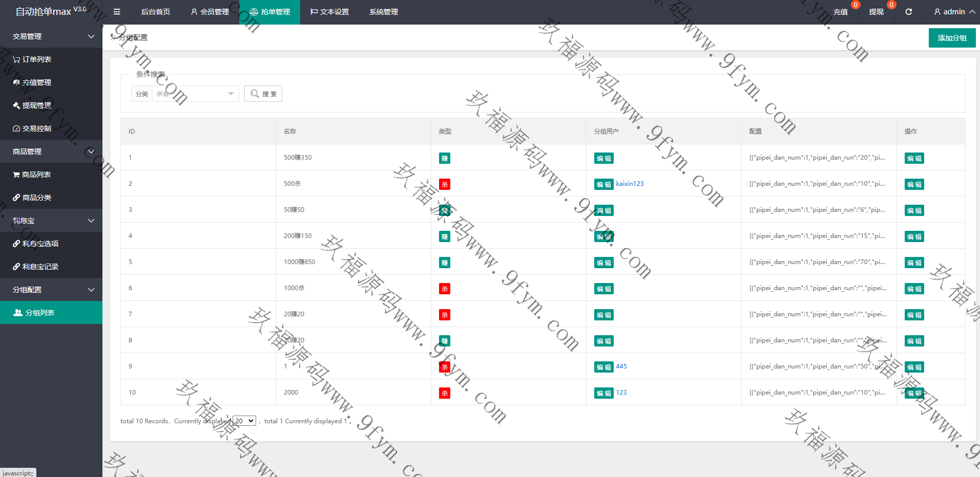Expand the admin user menu
The height and width of the screenshot is (477, 980).
pos(954,12)
